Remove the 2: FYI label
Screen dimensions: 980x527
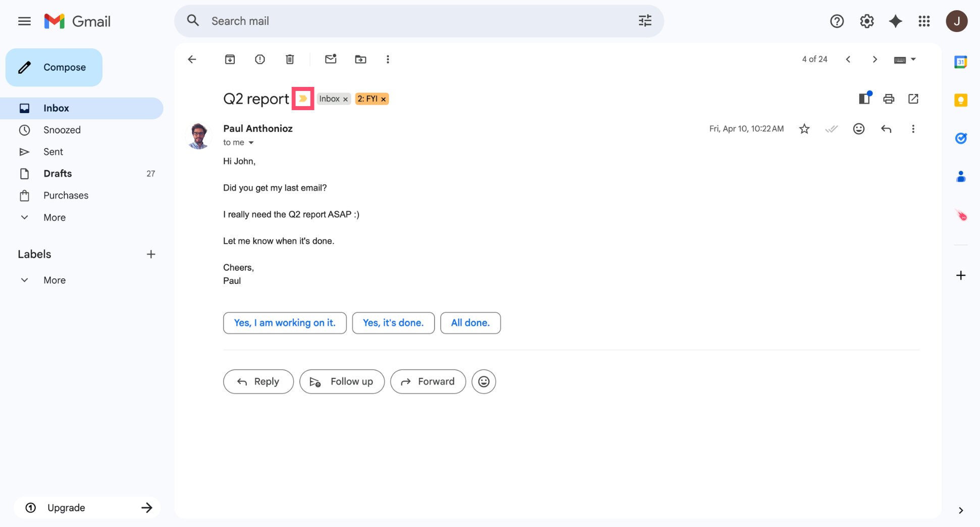384,99
